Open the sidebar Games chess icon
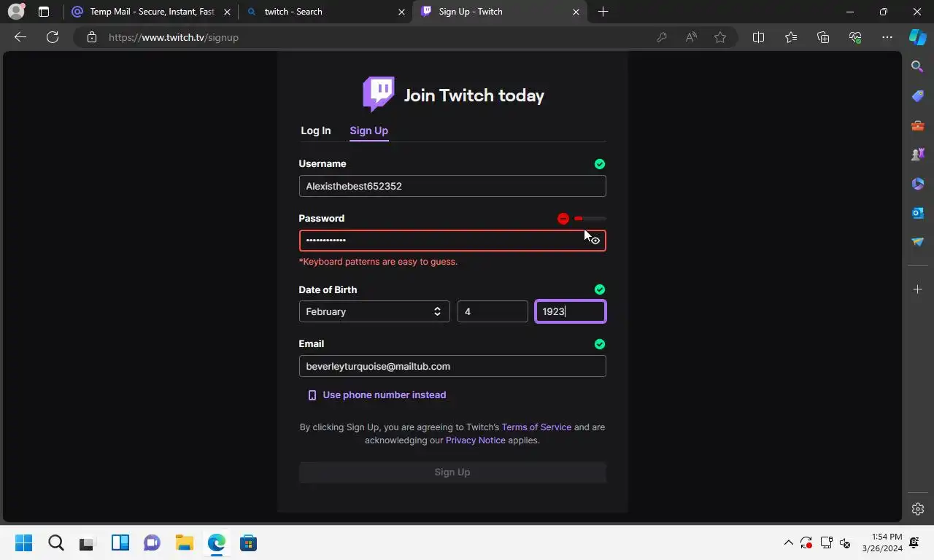The image size is (934, 560). (x=918, y=155)
